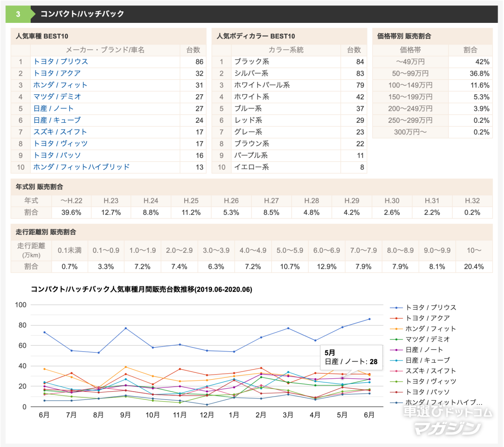Open the 日産 / キューブ link in the BEST10 table
The image size is (504, 447).
pos(57,120)
